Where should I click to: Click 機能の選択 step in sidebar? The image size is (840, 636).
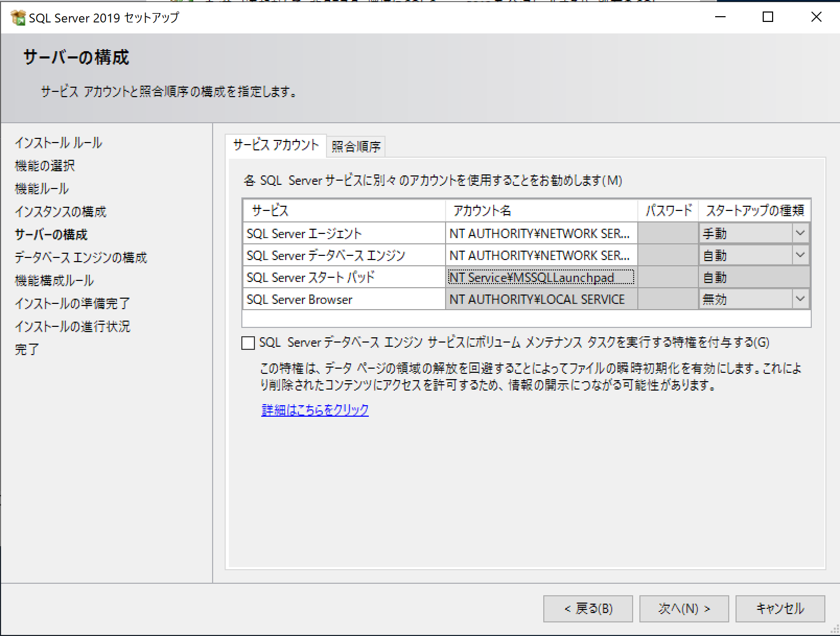(45, 166)
